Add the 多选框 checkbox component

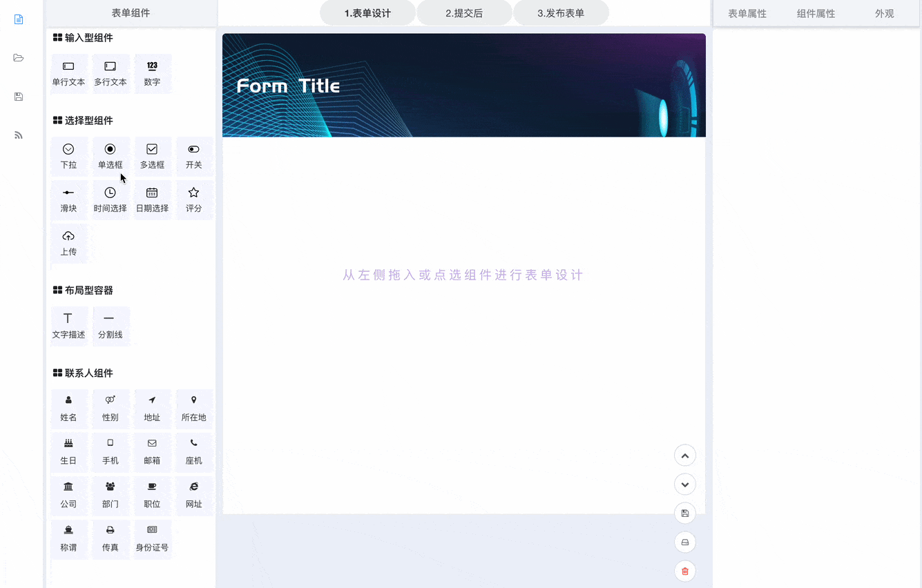tap(152, 156)
